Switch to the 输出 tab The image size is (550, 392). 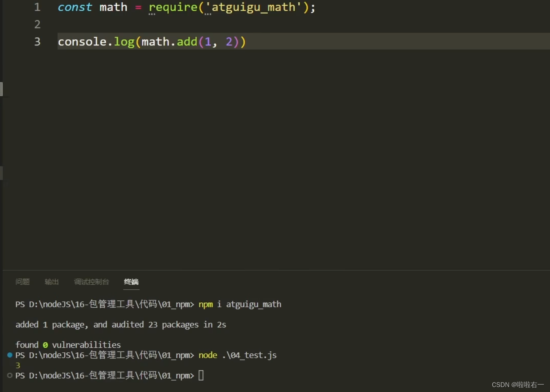tap(52, 282)
